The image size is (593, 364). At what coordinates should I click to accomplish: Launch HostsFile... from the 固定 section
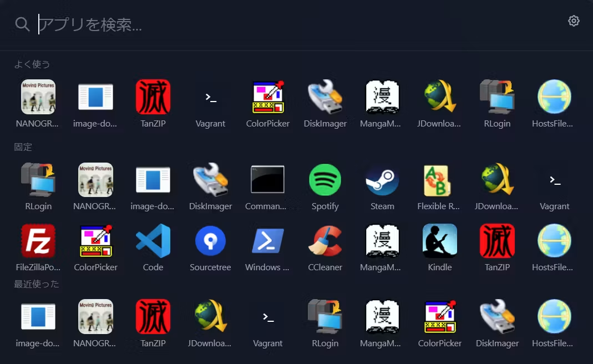click(x=554, y=247)
